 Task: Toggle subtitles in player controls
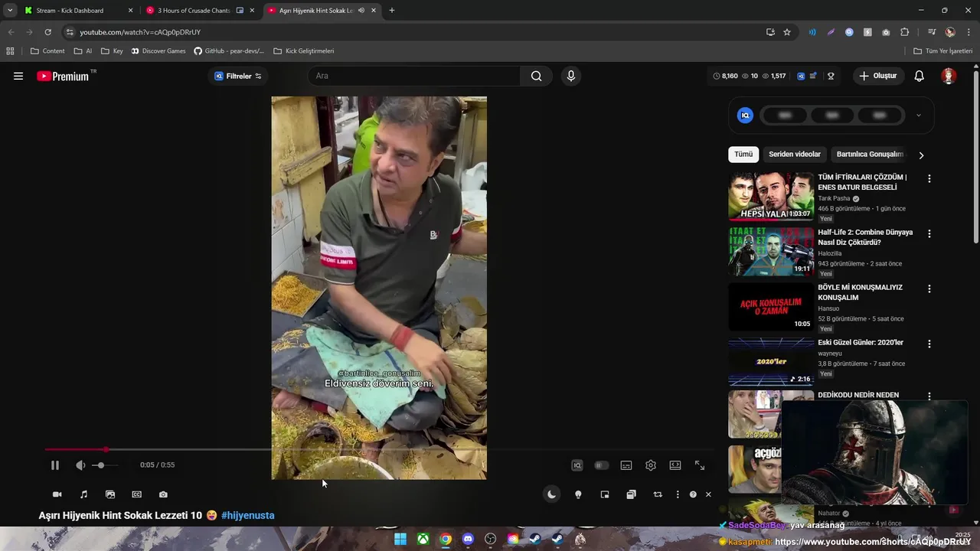626,465
